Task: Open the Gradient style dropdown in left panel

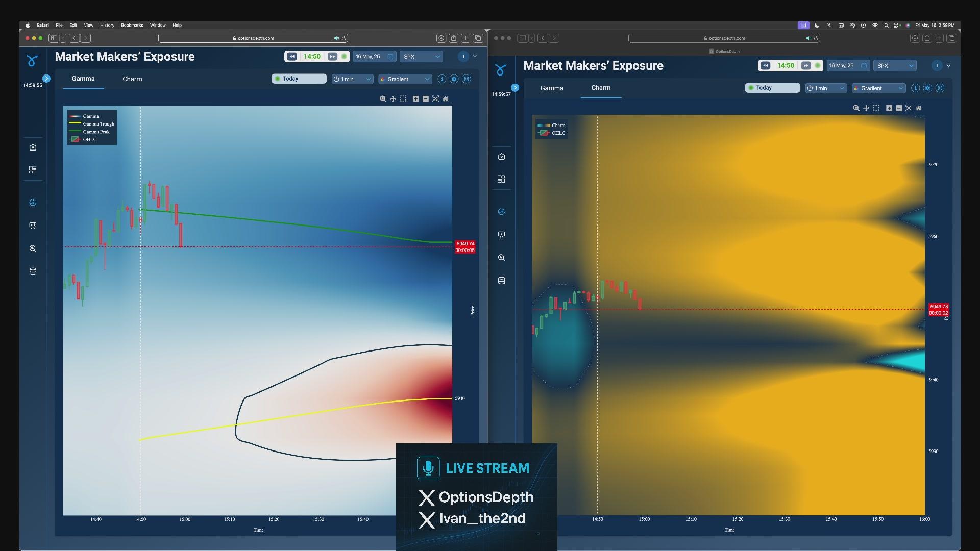Action: [405, 79]
